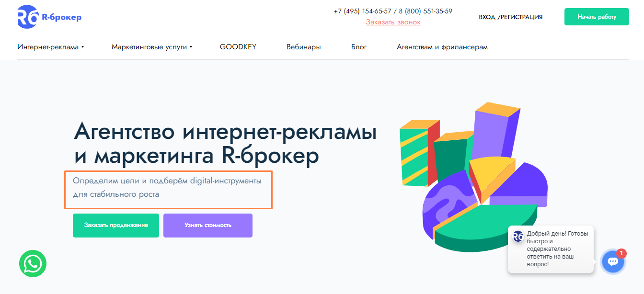
Task: Click the R-брокер logo icon
Action: pos(28,17)
